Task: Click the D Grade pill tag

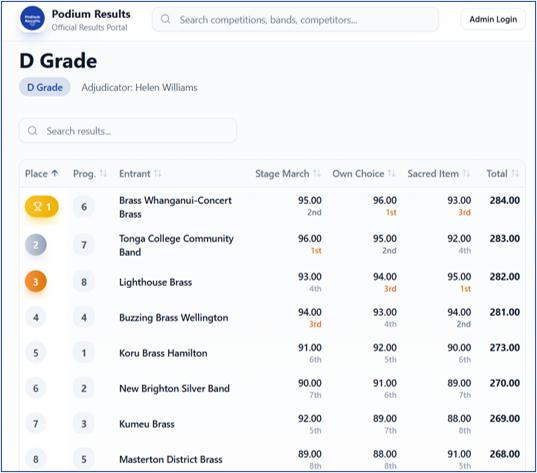Action: (x=45, y=87)
